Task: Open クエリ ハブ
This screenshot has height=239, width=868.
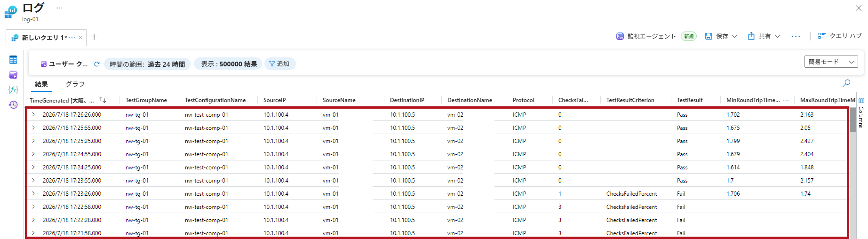Action: click(x=840, y=36)
